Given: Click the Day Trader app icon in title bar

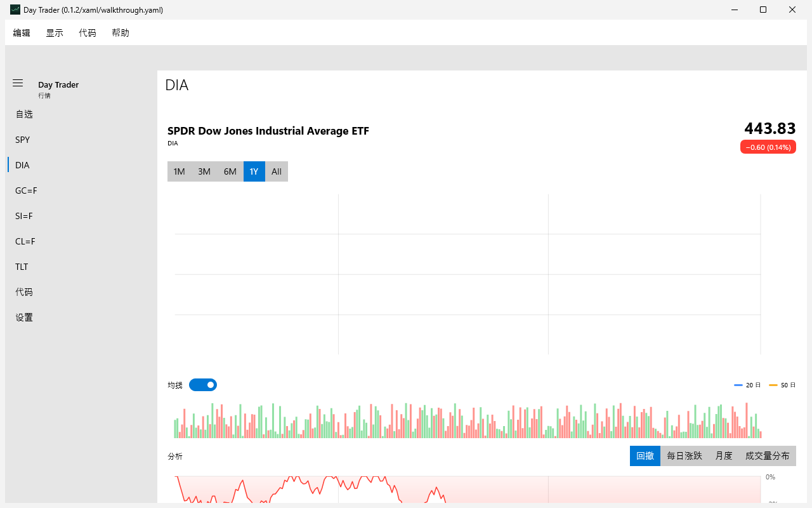Looking at the screenshot, I should point(15,10).
